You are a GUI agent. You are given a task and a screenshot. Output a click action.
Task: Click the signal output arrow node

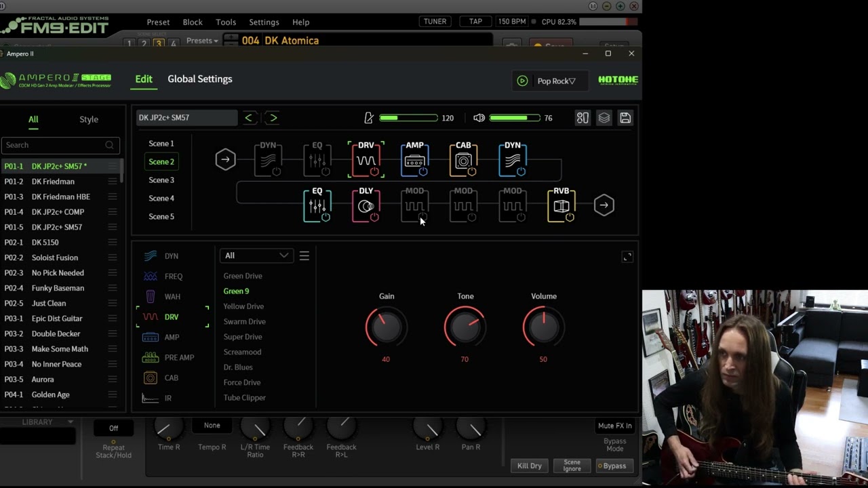pos(604,205)
